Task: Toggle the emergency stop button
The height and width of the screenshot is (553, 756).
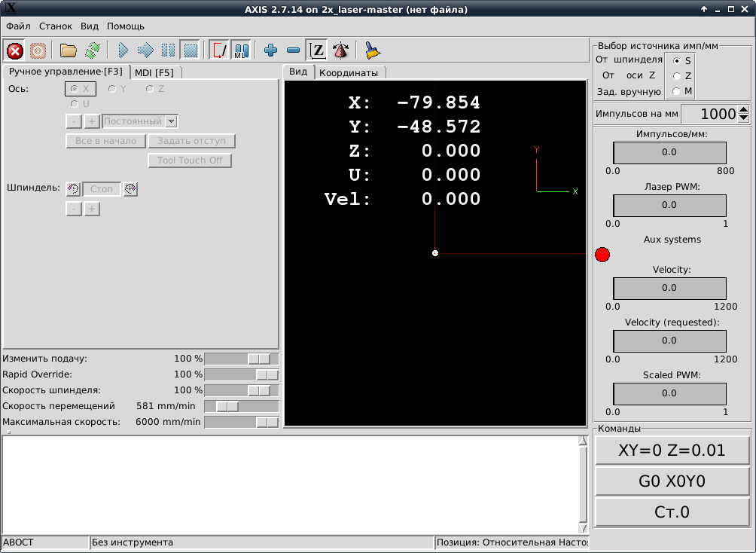Action: click(x=15, y=50)
